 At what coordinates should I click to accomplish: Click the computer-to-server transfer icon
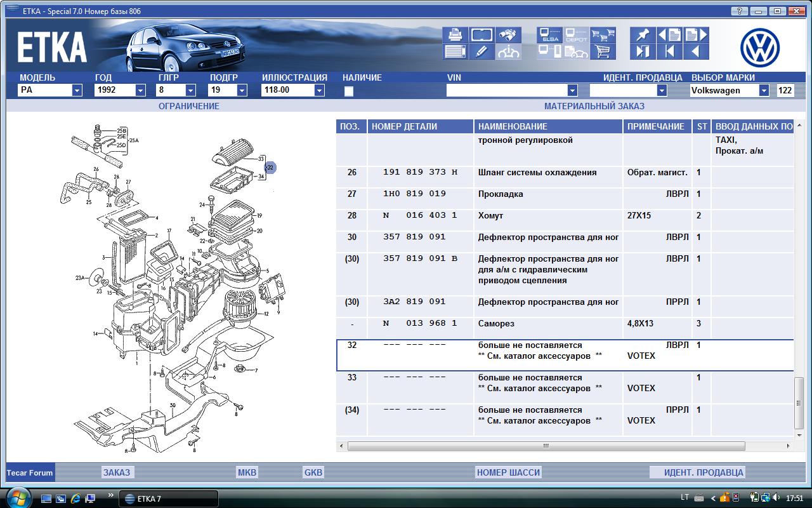click(x=549, y=52)
